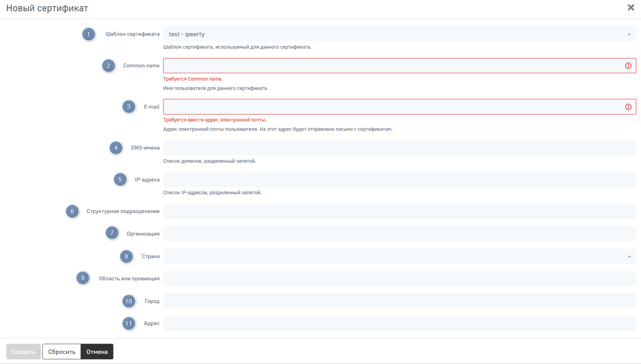Focus the Common name input field
Image resolution: width=641 pixels, height=364 pixels.
[x=393, y=66]
